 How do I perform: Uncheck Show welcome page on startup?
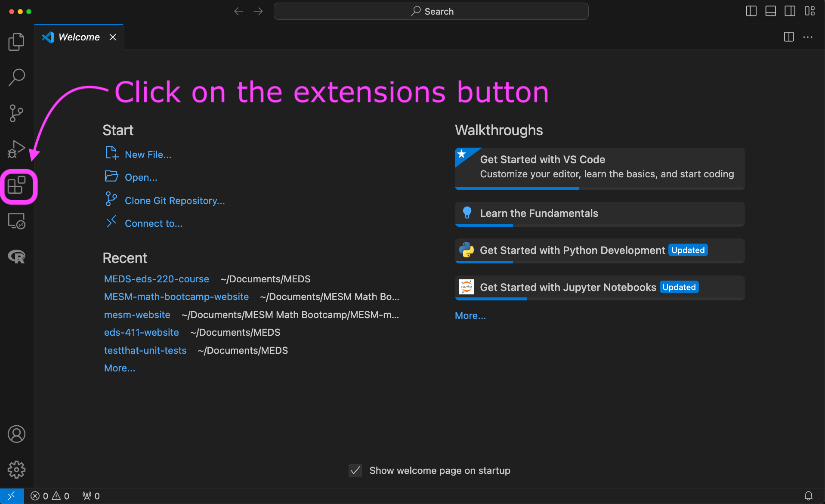point(355,470)
